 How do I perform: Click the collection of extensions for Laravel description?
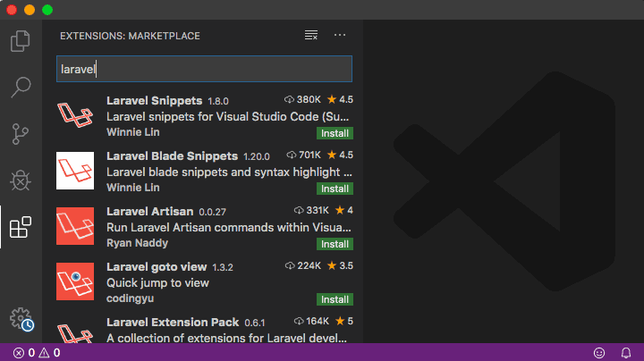pyautogui.click(x=226, y=338)
